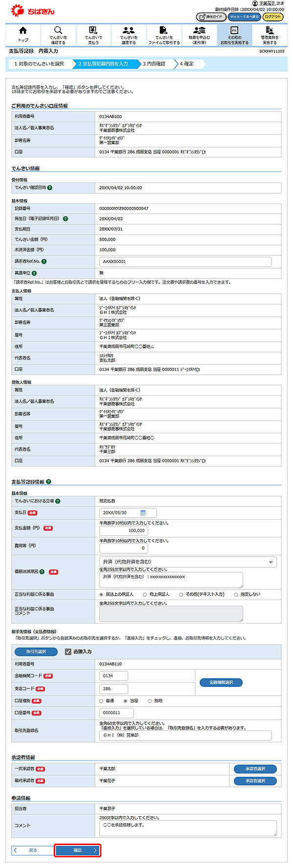Image resolution: width=293 pixels, height=868 pixels.
Task: Open でんさいを確認する menu
Action: (58, 35)
